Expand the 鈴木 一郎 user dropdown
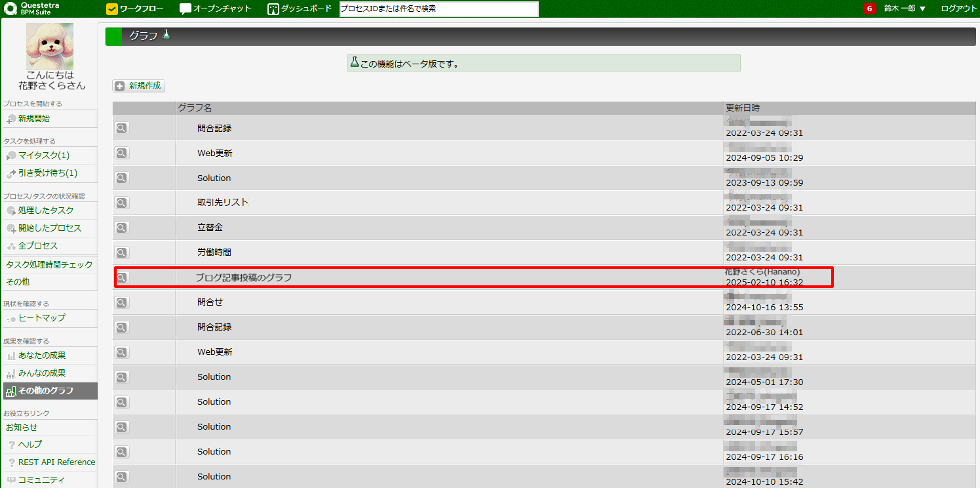The width and height of the screenshot is (980, 488). (x=905, y=9)
